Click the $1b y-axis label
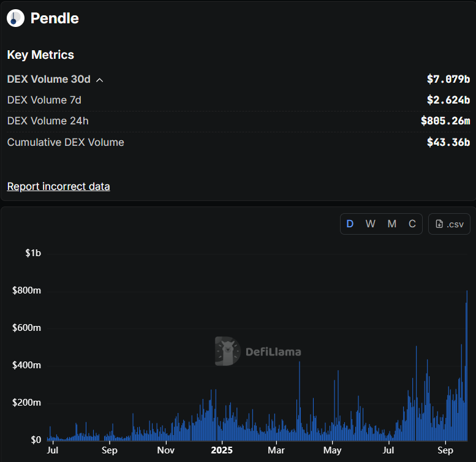Screen dimensions: 476x462 33,253
